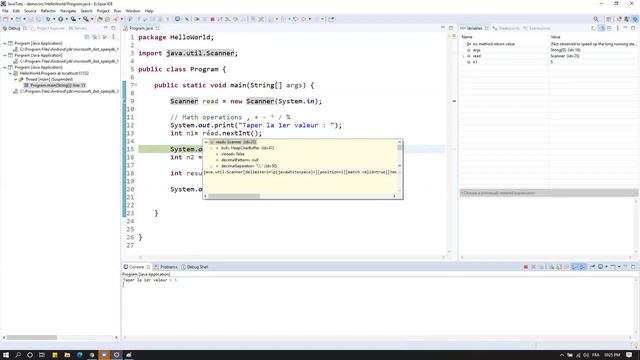The width and height of the screenshot is (640, 360).
Task: Expand the buf HeapCharBuffer node in popup
Action: [x=211, y=148]
